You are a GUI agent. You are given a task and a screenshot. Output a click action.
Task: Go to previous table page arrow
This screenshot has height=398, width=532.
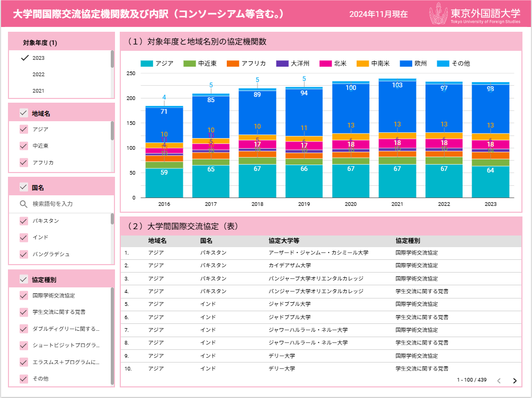(499, 381)
